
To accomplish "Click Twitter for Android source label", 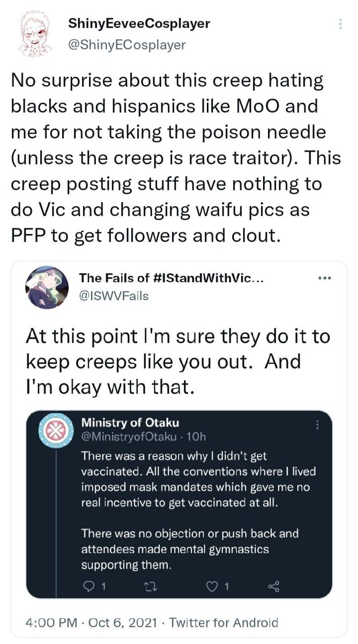I will tap(224, 623).
